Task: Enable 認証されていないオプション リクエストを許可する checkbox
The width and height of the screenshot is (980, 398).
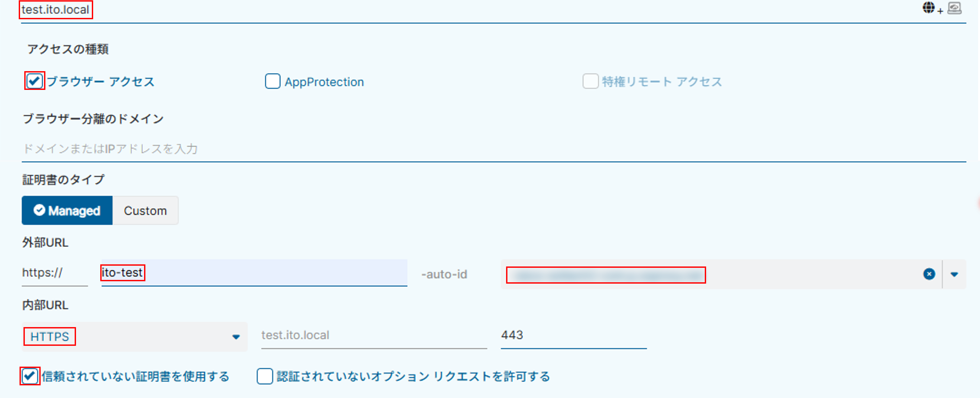Action: pos(265,376)
